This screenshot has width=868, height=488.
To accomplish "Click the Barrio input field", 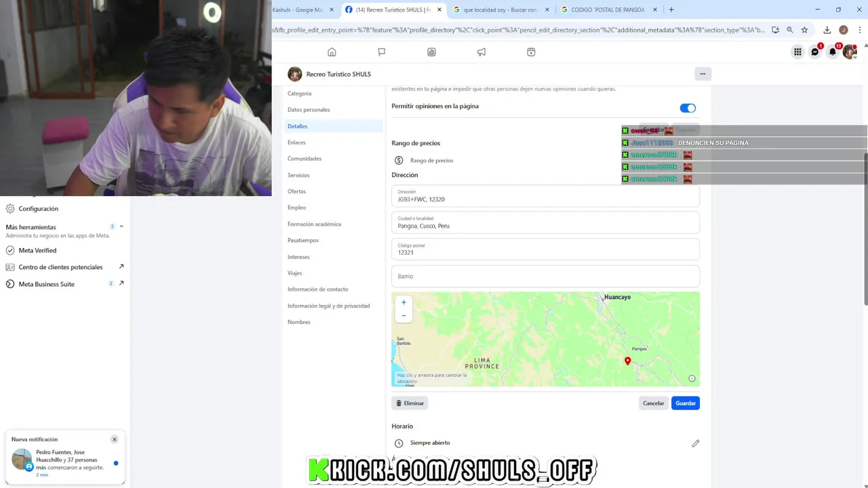I will pyautogui.click(x=545, y=276).
